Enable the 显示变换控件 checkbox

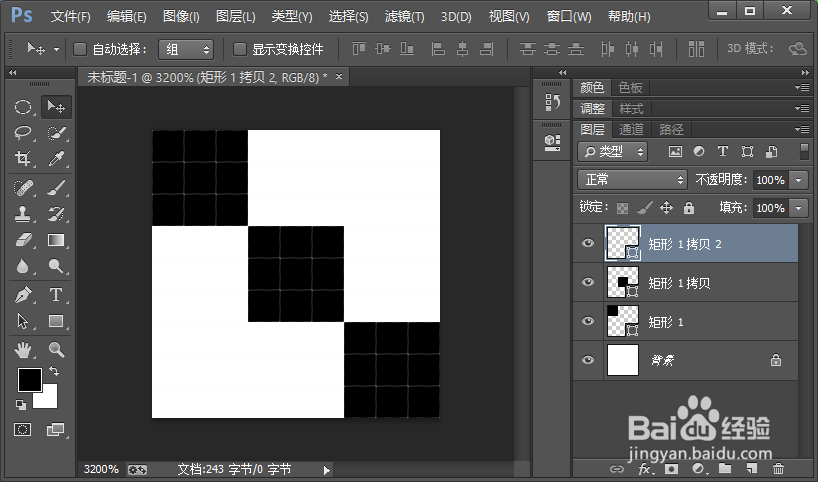coord(239,49)
